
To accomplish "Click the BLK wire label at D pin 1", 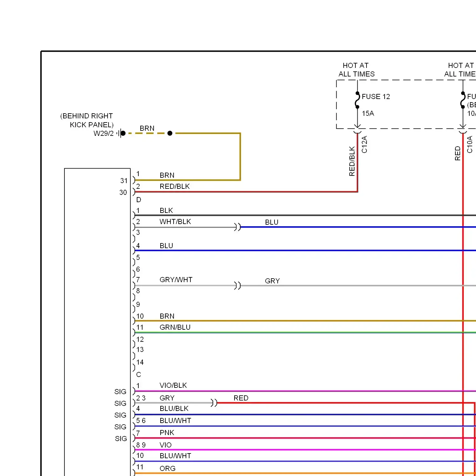I will point(166,210).
